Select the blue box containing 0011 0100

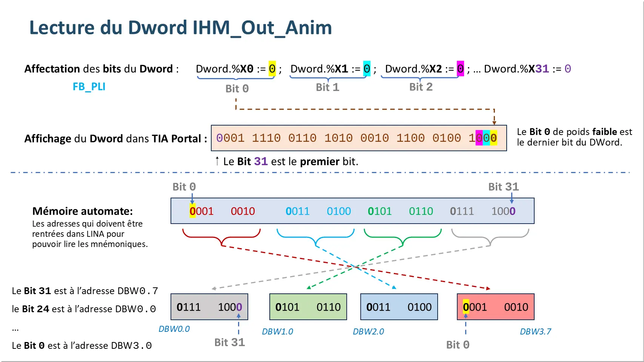click(x=399, y=307)
